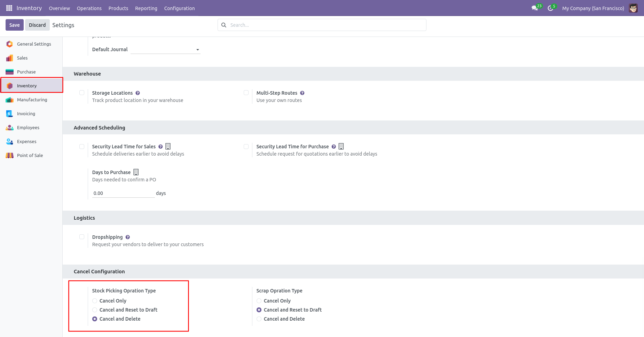Click the Days to Purchase value field

tap(123, 193)
